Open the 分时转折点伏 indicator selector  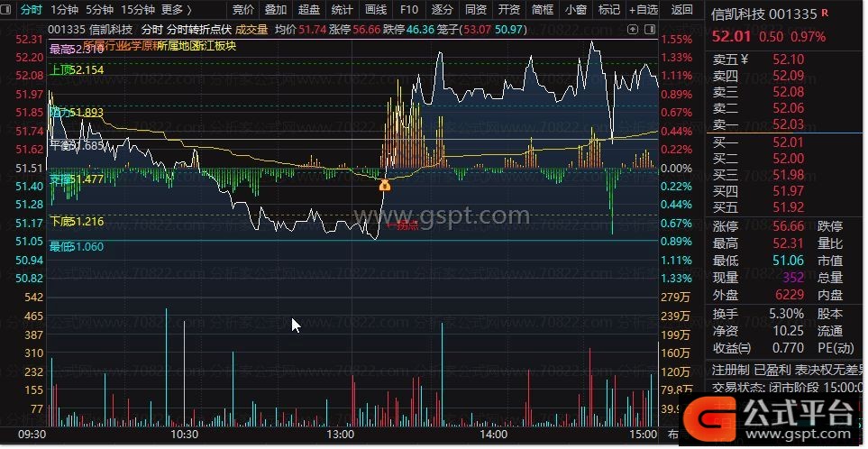pyautogui.click(x=199, y=29)
